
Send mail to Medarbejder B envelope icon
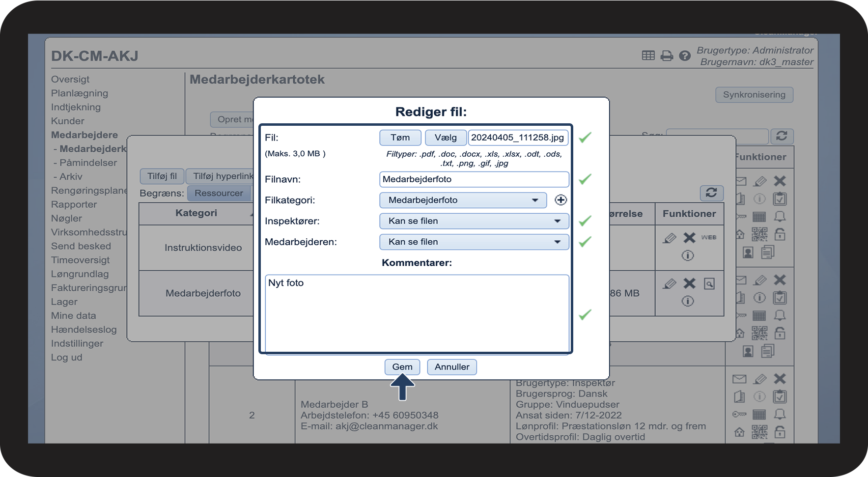coord(739,379)
